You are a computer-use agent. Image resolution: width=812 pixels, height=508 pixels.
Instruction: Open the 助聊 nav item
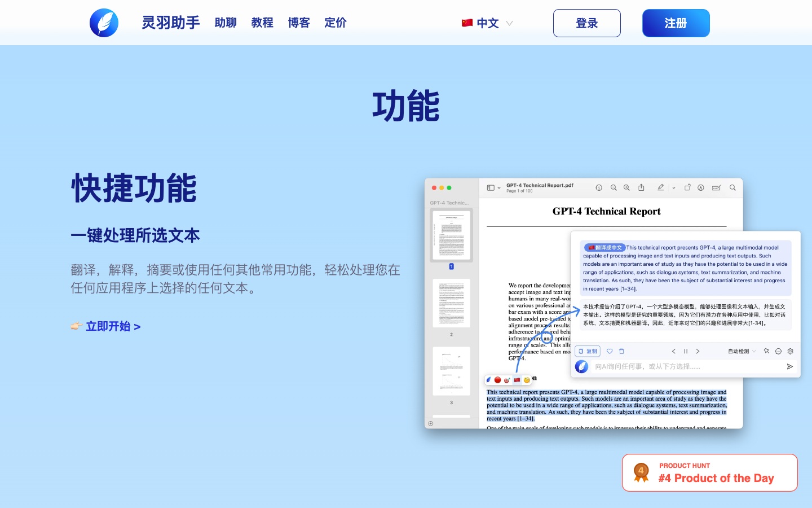pos(226,23)
